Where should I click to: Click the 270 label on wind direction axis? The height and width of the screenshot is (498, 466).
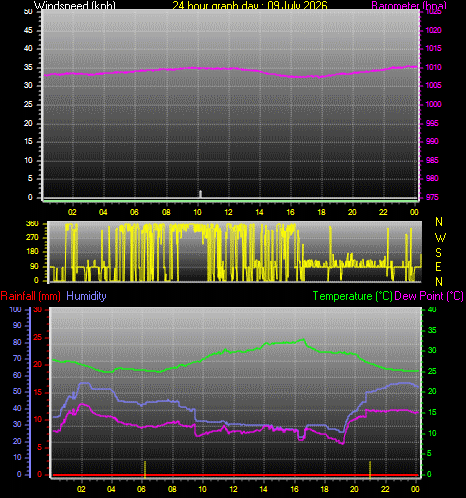(32, 238)
